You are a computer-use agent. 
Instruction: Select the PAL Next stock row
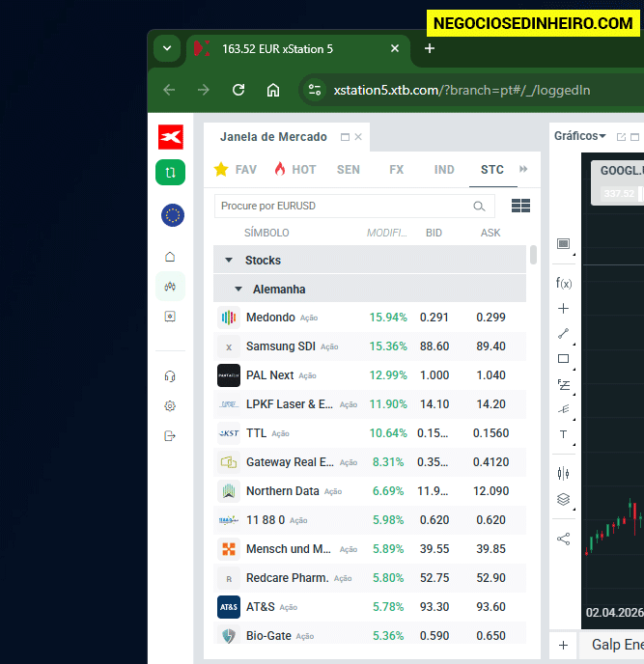(370, 375)
